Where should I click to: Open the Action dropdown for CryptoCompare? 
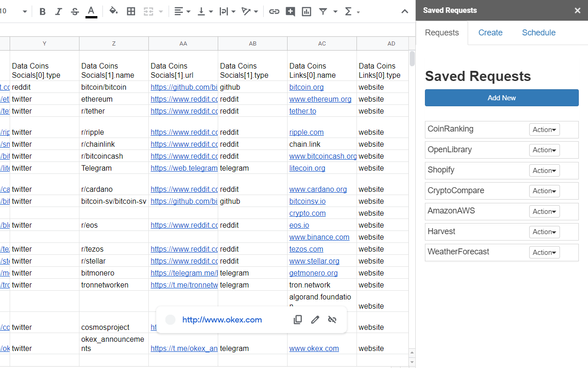544,191
